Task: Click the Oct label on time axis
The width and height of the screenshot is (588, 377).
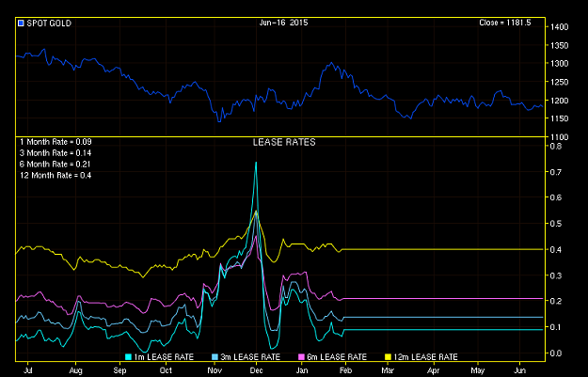Action: [166, 370]
